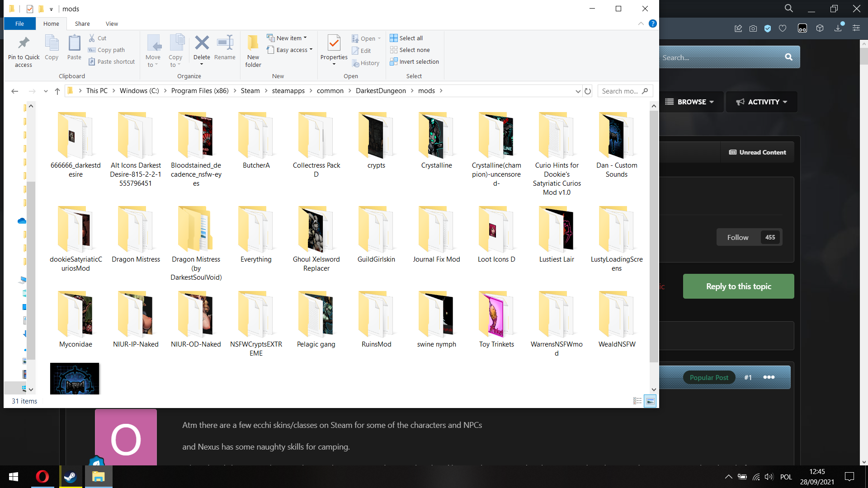Click Select all in ribbon
868x488 pixels.
tap(406, 38)
